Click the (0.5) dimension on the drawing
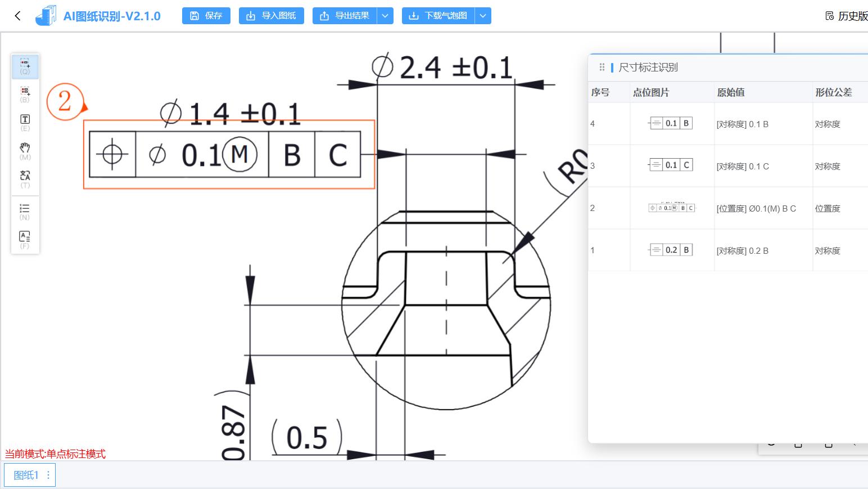This screenshot has height=489, width=868. [307, 437]
